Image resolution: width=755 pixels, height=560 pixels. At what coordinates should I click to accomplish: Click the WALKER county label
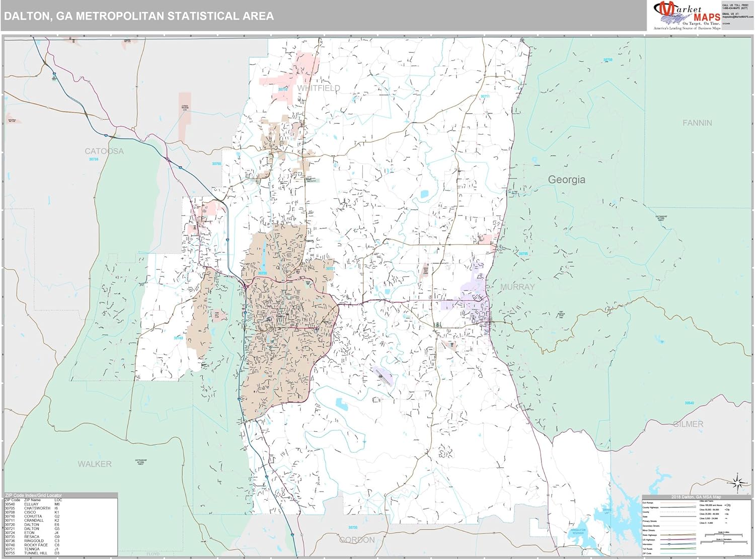(x=95, y=464)
